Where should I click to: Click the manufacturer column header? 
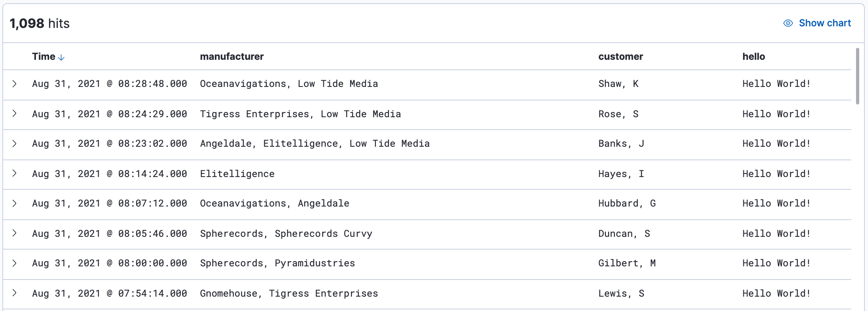(232, 57)
